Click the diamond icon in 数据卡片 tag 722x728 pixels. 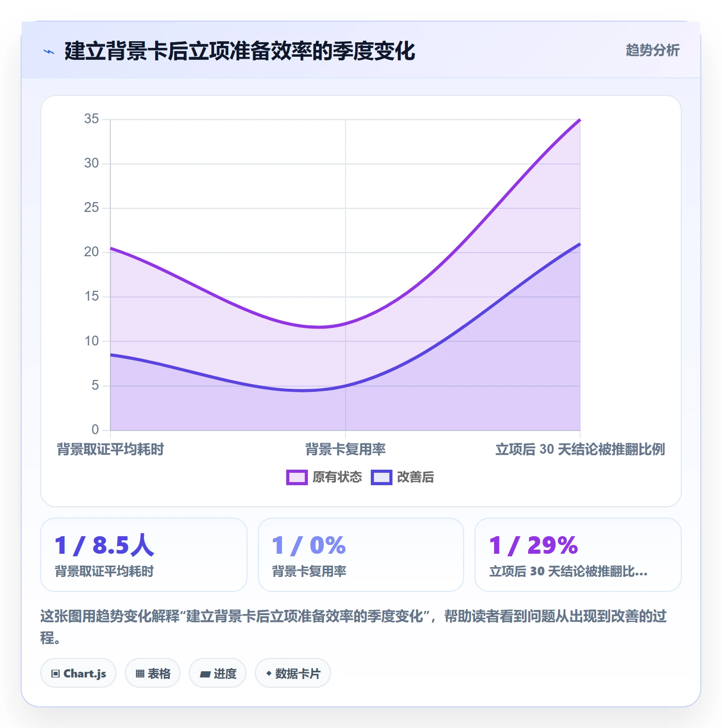(x=269, y=673)
